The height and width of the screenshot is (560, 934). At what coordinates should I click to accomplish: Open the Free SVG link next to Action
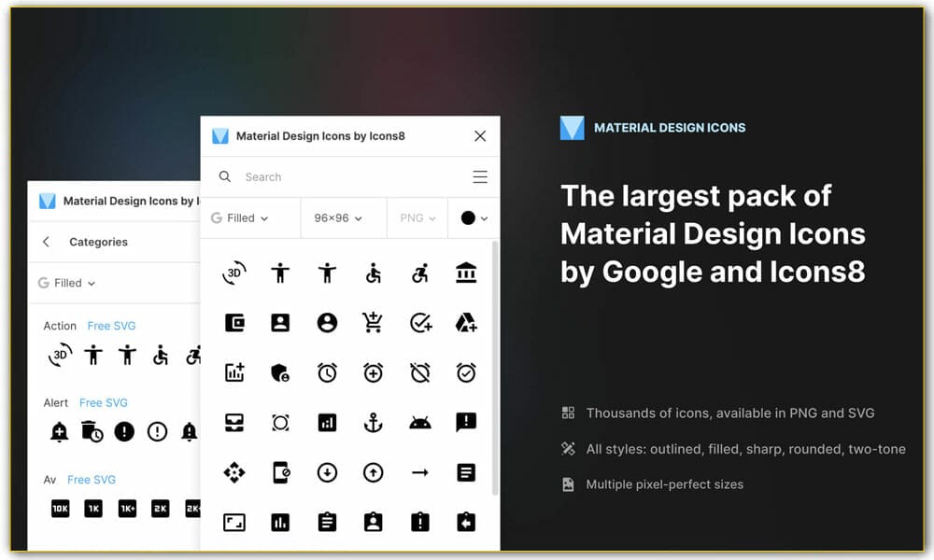pyautogui.click(x=111, y=326)
